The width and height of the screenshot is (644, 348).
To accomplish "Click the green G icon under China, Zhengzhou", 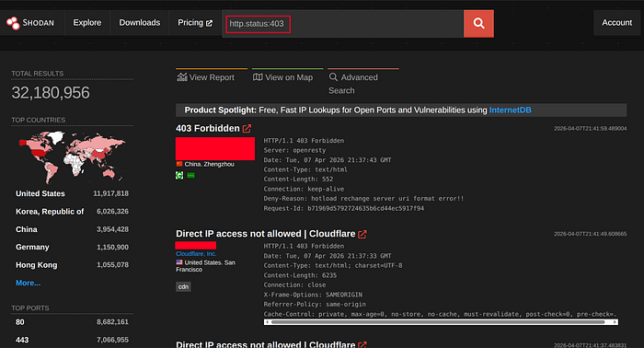I will pos(179,176).
